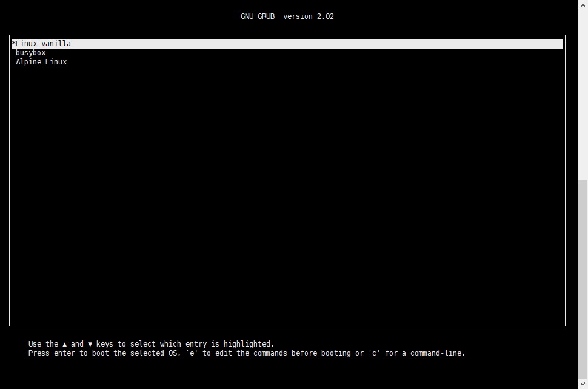Click the 'Use the ▲ and ▼ keys' help line
This screenshot has width=588, height=389.
tap(151, 344)
